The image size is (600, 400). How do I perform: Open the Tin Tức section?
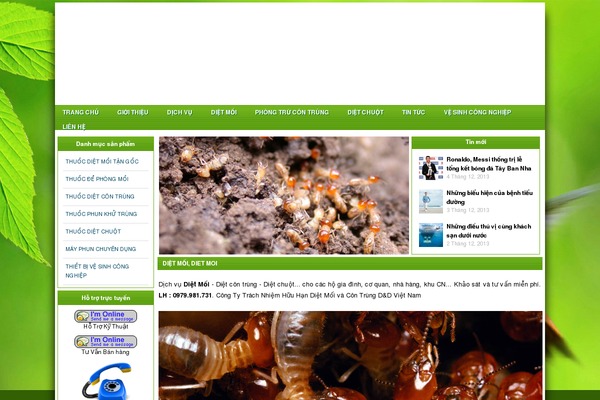(x=413, y=112)
